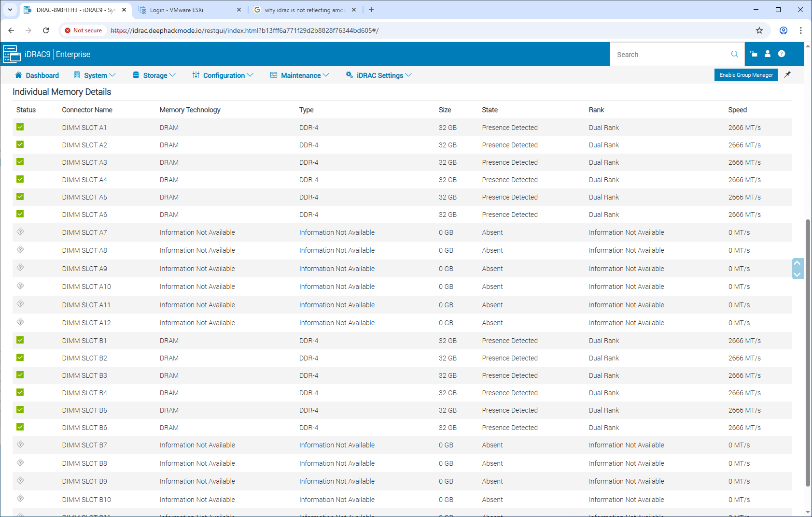812x517 pixels.
Task: Open the Dashboard home icon
Action: [18, 75]
